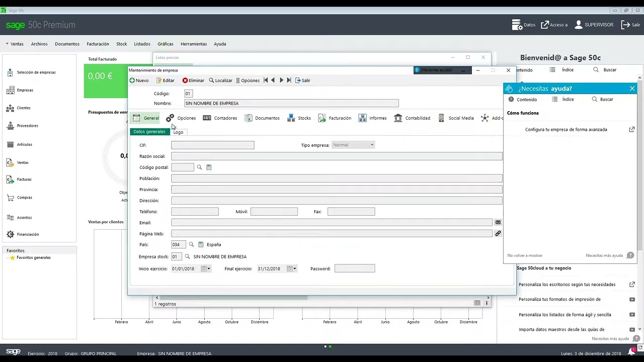The width and height of the screenshot is (644, 362).
Task: Open the Favoritos generales tree item
Action: 30,257
